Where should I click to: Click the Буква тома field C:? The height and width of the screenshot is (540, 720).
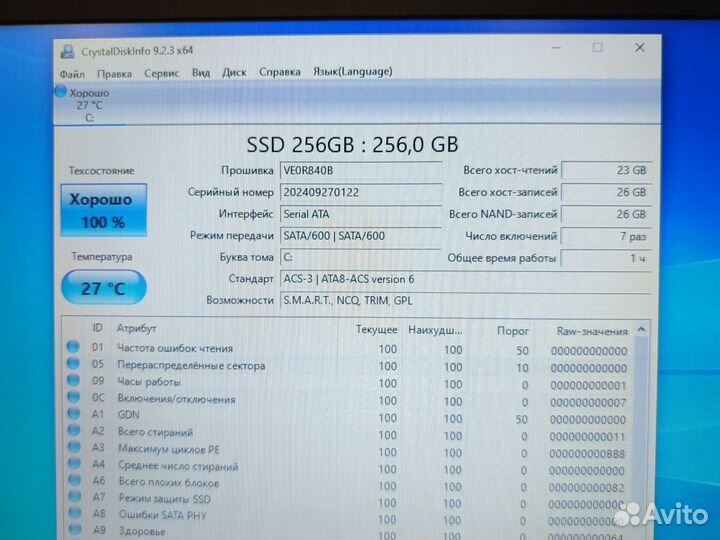coord(361,257)
